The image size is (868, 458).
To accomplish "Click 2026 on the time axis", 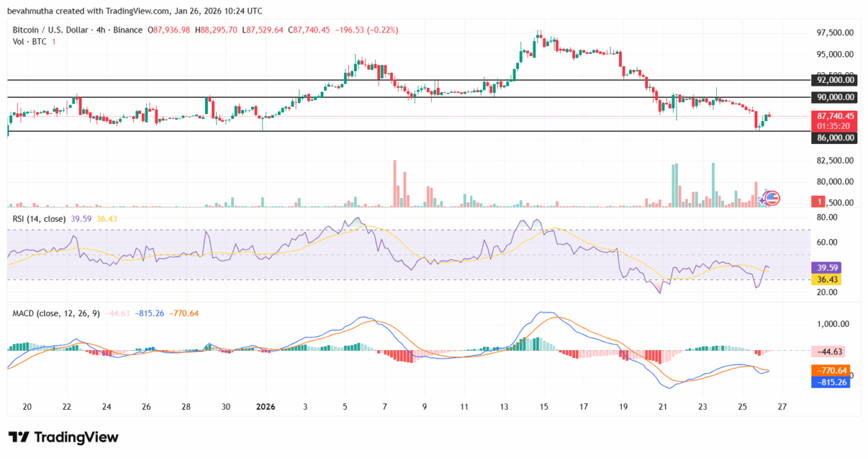I will [265, 407].
